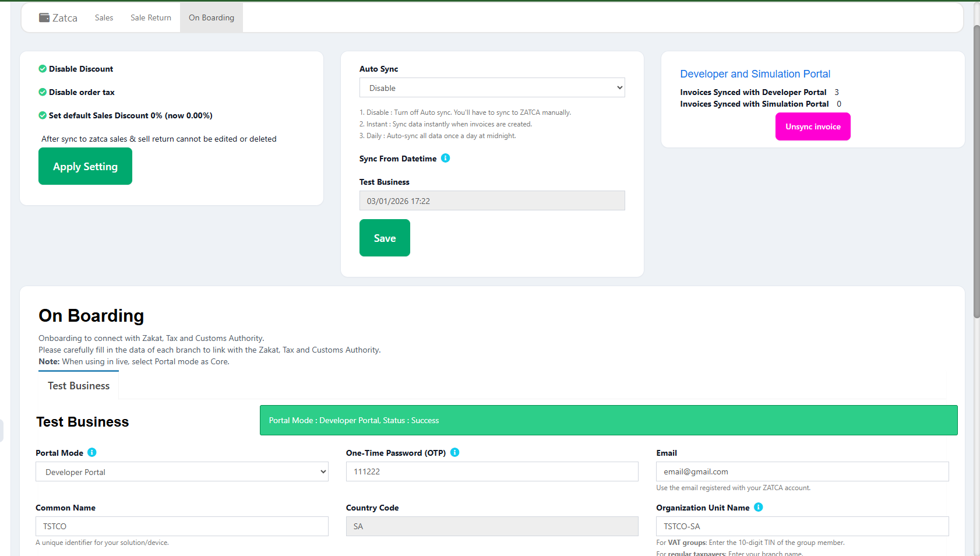
Task: Open the Auto Sync dropdown
Action: click(x=492, y=87)
